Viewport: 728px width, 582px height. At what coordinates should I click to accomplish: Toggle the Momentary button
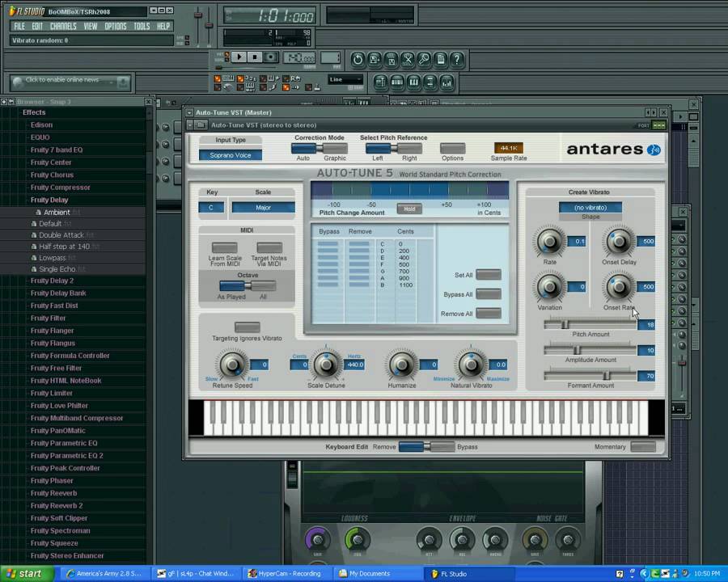643,447
